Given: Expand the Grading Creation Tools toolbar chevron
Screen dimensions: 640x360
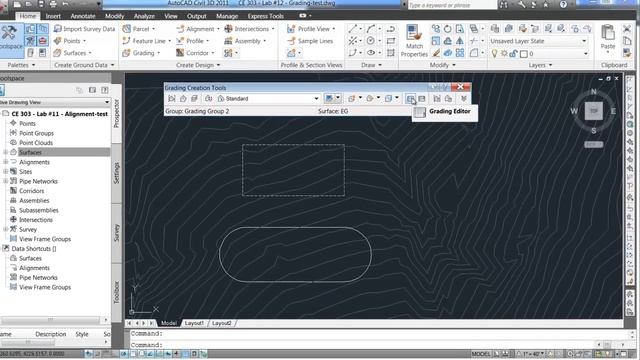Looking at the screenshot, I should coord(464,98).
